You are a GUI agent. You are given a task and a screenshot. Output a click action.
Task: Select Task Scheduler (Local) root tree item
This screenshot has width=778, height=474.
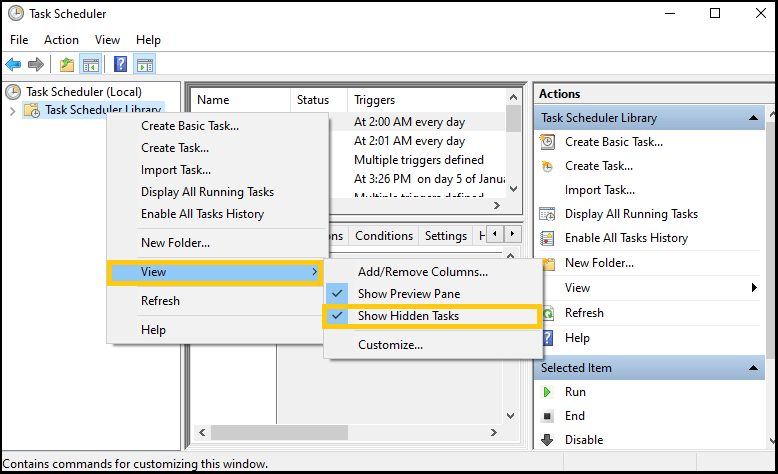(x=84, y=92)
